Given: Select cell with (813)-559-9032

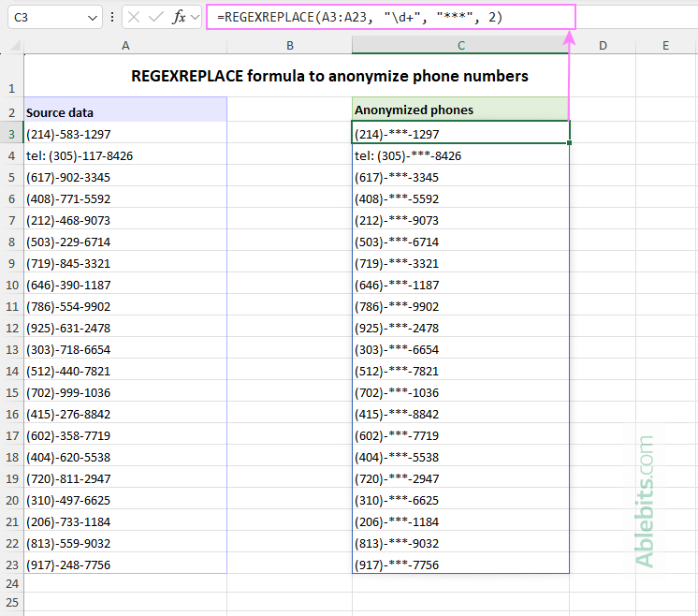Looking at the screenshot, I should [125, 541].
